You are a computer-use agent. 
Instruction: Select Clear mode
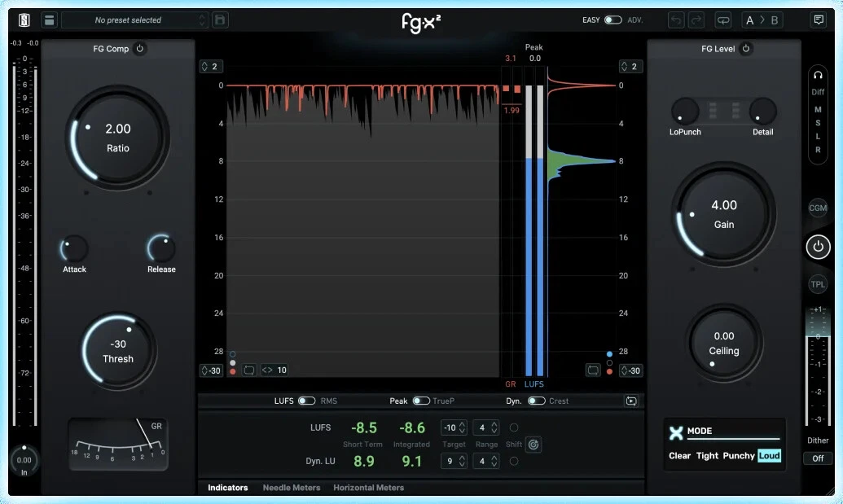679,456
